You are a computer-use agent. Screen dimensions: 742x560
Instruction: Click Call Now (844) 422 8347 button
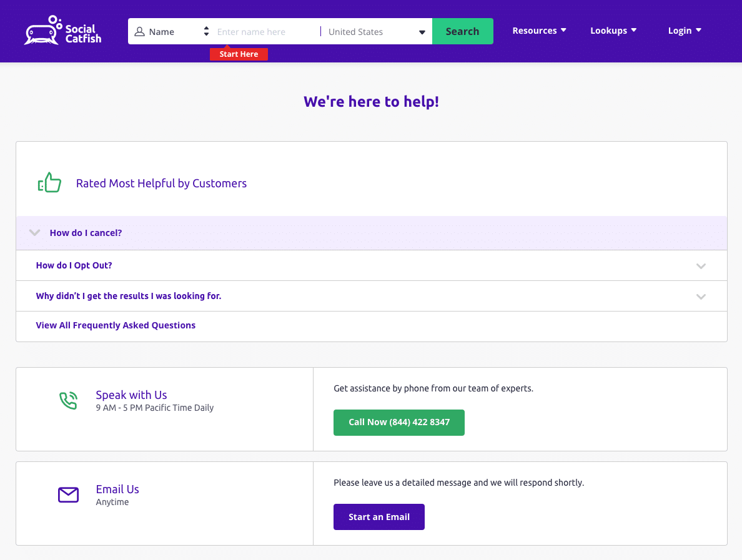[399, 423]
